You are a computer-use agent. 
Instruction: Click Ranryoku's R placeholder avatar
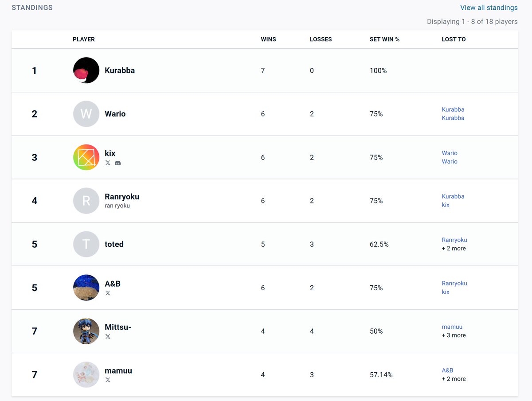click(86, 201)
